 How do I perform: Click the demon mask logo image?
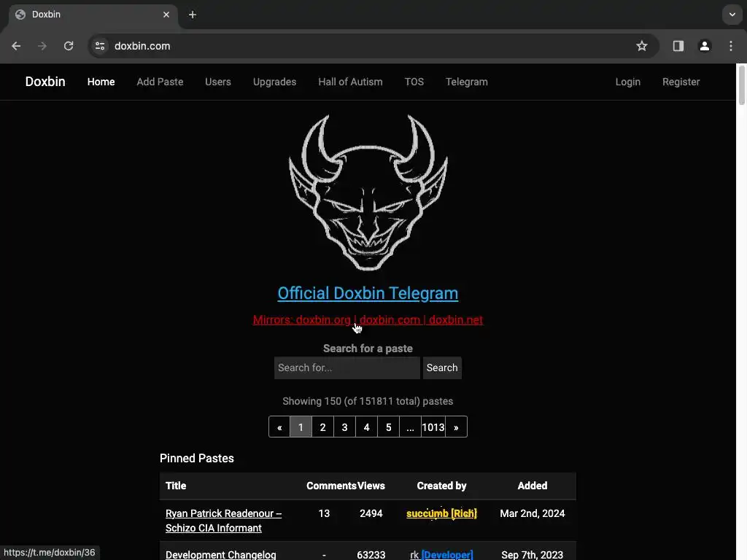click(368, 192)
